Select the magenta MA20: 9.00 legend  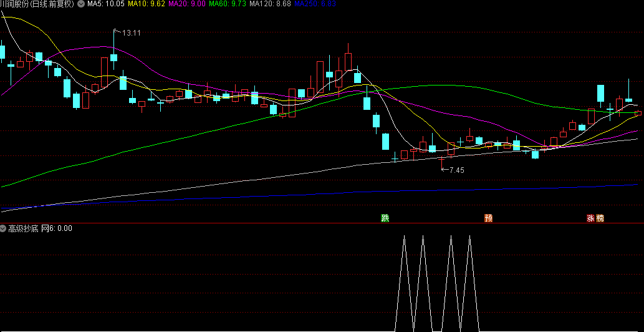187,4
